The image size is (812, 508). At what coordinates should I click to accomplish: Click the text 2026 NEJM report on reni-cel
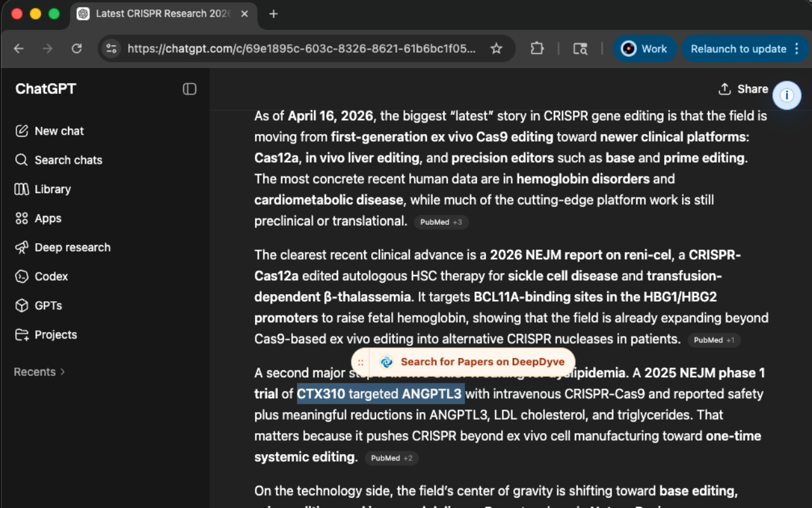(x=580, y=255)
